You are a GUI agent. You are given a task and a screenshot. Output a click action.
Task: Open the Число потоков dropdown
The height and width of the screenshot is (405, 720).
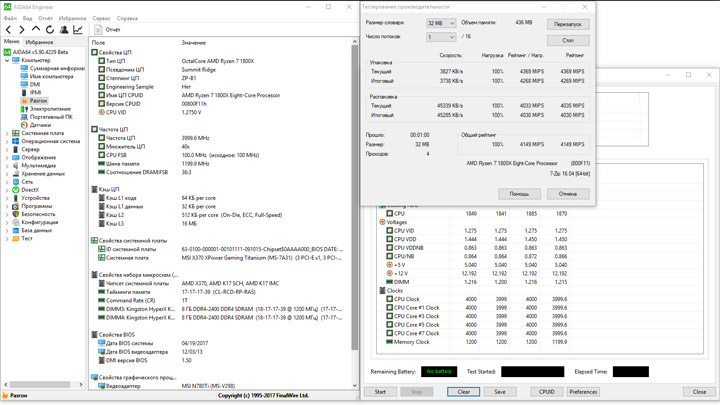click(441, 37)
